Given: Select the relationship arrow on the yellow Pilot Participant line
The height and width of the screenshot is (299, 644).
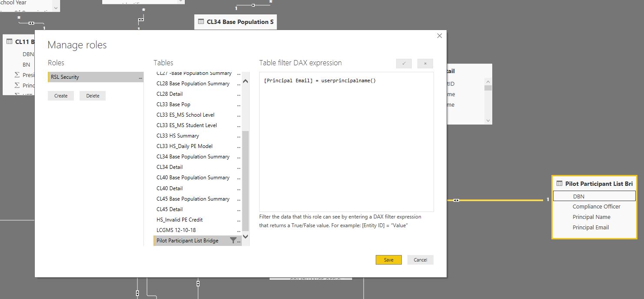Looking at the screenshot, I should coord(456,200).
